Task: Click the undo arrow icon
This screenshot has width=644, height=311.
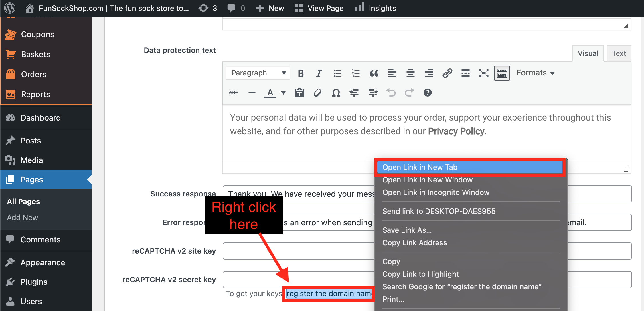Action: click(x=391, y=93)
